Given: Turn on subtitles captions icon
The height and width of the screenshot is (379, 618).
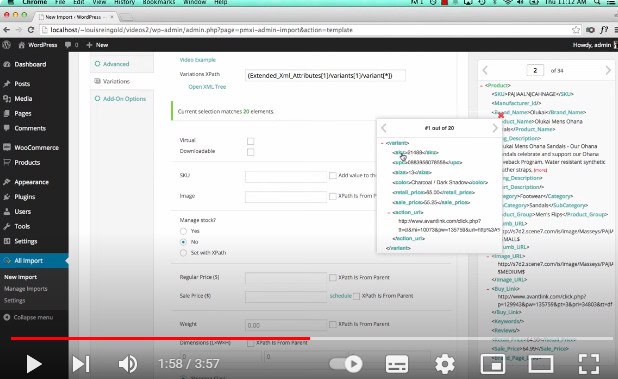Looking at the screenshot, I should [x=397, y=364].
